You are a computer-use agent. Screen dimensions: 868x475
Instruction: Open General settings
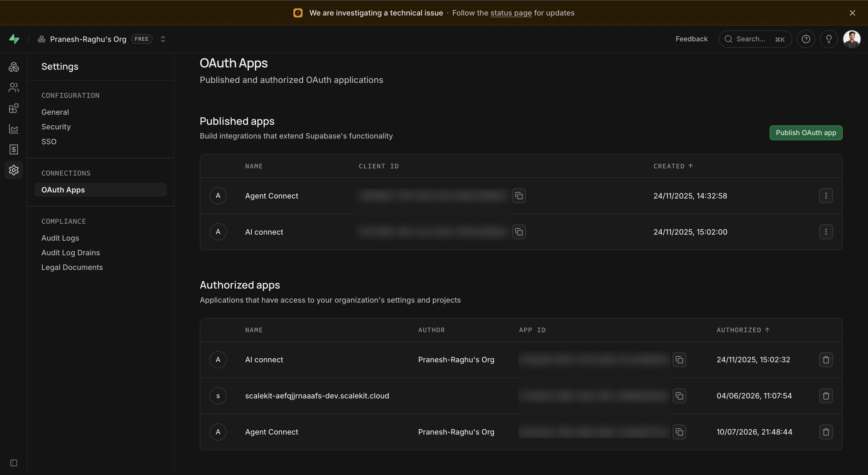[55, 112]
